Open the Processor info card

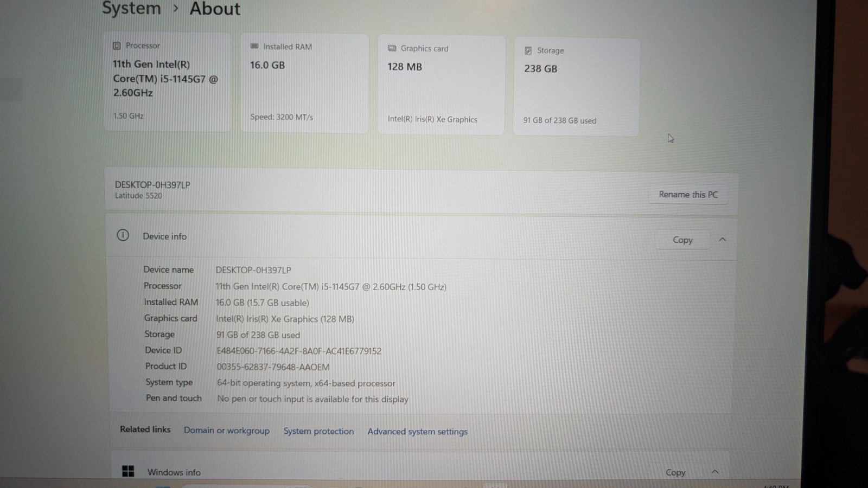coord(167,82)
